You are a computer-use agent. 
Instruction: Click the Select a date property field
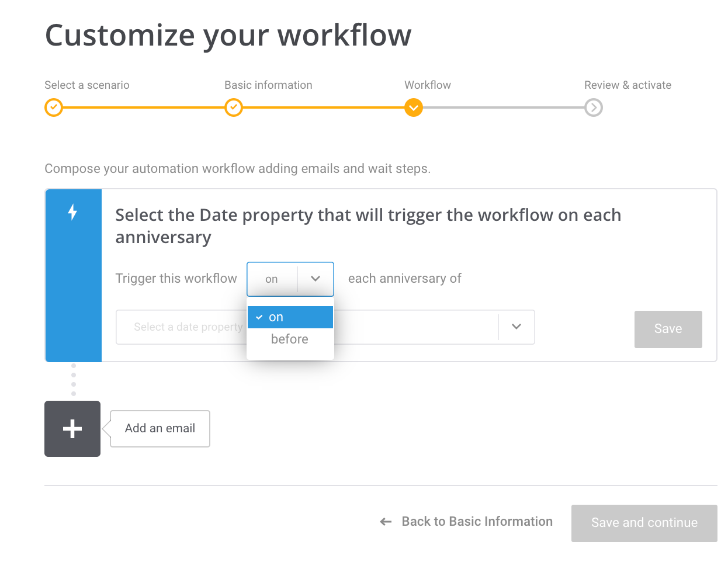(x=325, y=327)
